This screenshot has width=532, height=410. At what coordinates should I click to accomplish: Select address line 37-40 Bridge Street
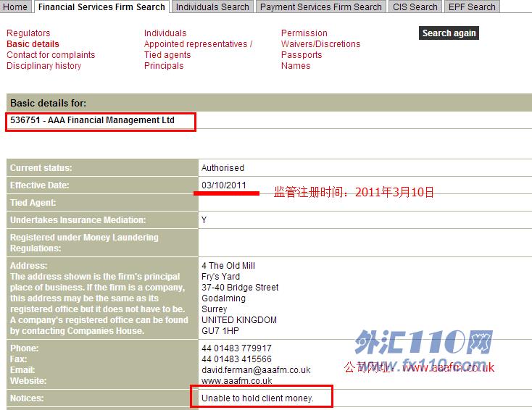pyautogui.click(x=240, y=288)
